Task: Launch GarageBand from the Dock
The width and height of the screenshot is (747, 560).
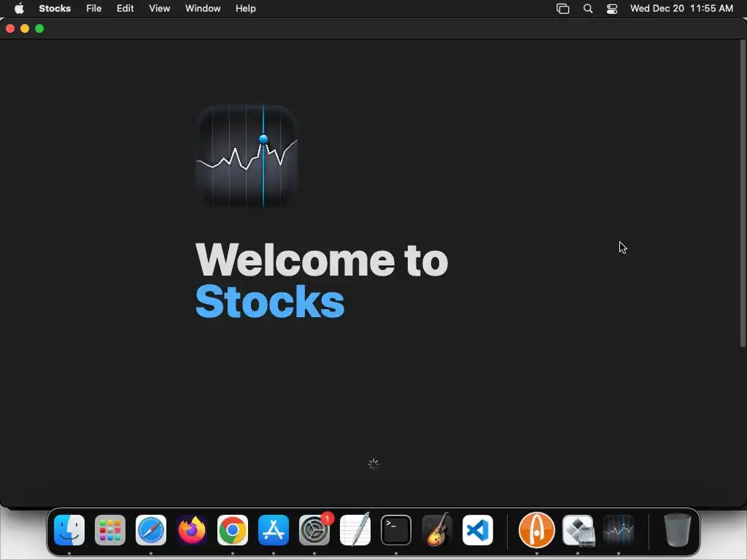Action: 437,530
